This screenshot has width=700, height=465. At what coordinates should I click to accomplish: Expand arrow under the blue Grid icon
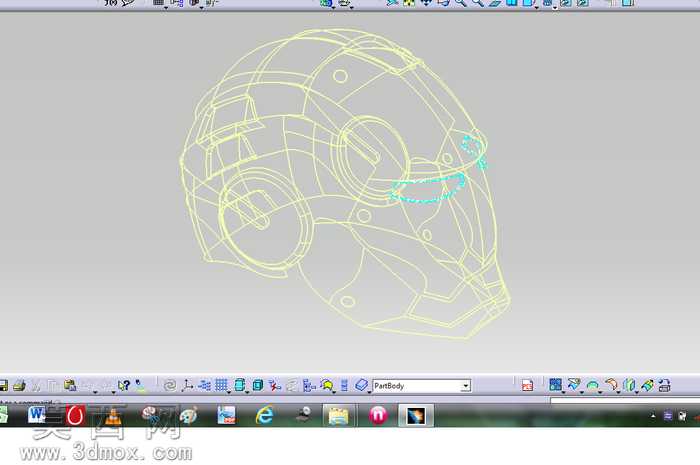(x=229, y=392)
